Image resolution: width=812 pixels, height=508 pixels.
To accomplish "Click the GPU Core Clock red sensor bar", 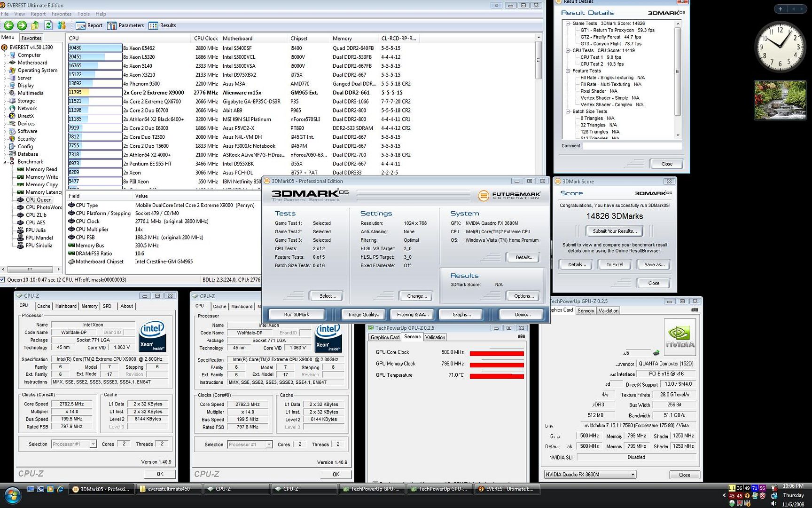I will (x=497, y=353).
